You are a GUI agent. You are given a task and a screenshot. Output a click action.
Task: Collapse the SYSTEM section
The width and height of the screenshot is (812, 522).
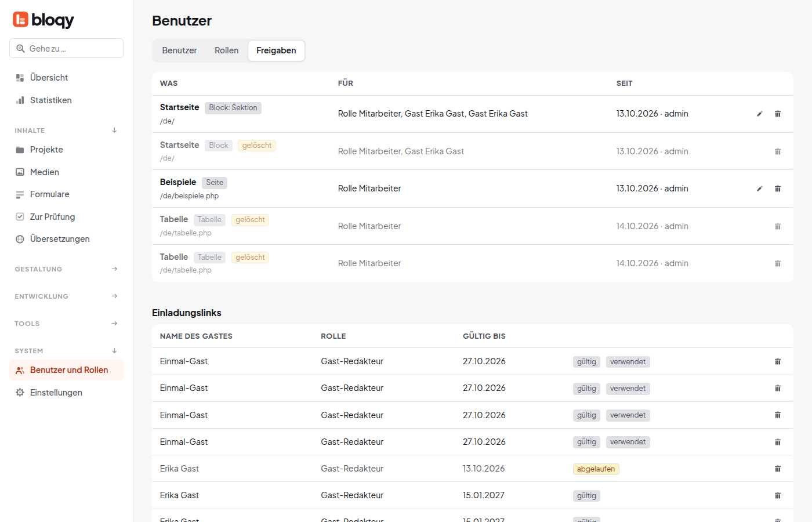pyautogui.click(x=66, y=351)
